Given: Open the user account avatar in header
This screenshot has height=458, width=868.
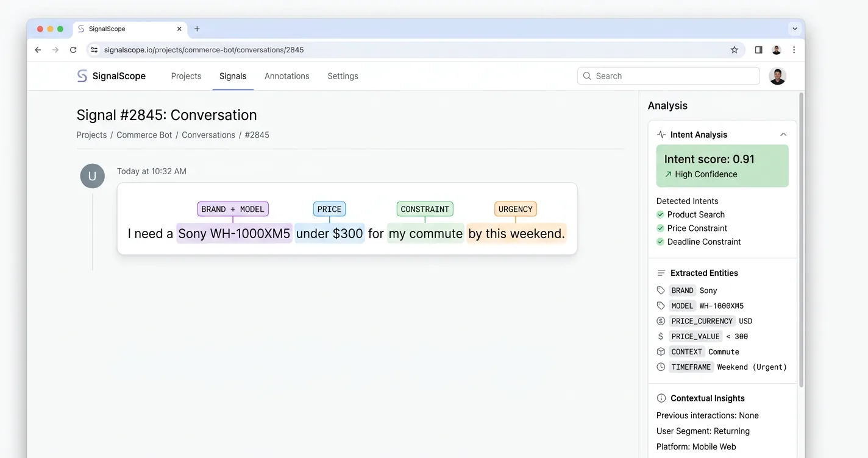Looking at the screenshot, I should coord(777,76).
